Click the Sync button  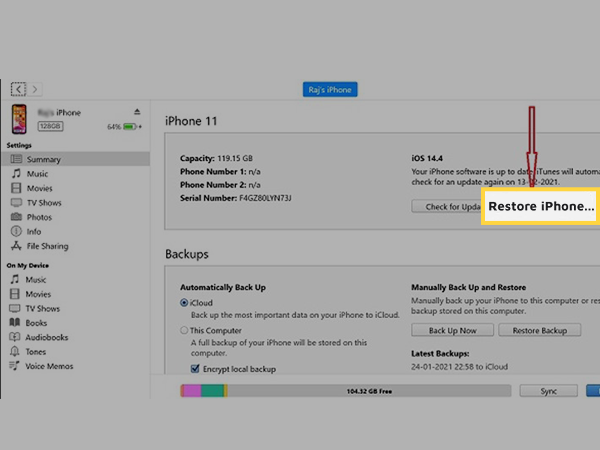tap(548, 391)
